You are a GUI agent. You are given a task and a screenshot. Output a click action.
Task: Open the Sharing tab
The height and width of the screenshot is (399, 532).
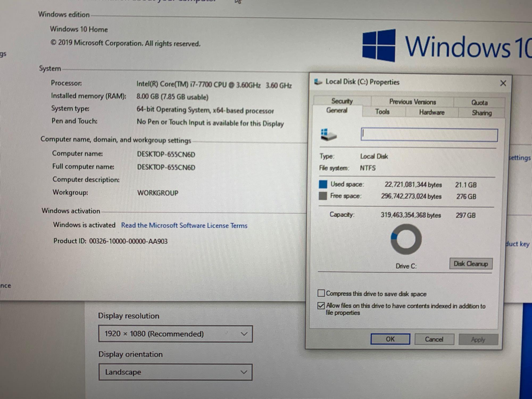point(482,113)
